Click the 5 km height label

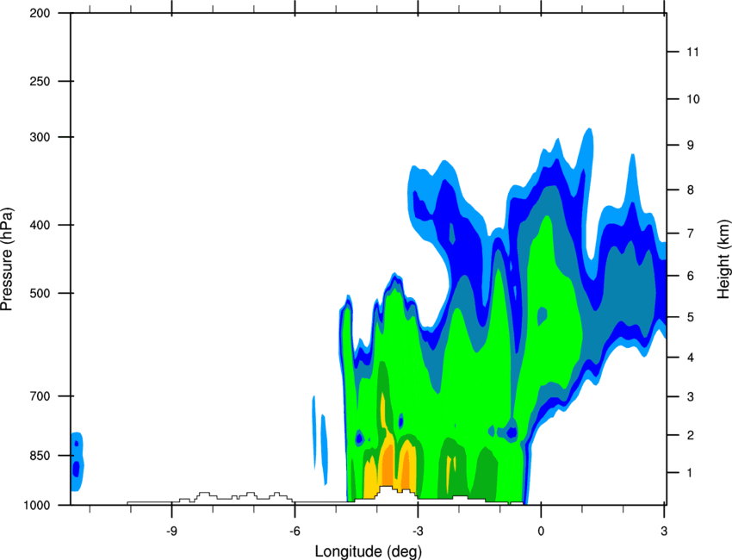(x=691, y=317)
